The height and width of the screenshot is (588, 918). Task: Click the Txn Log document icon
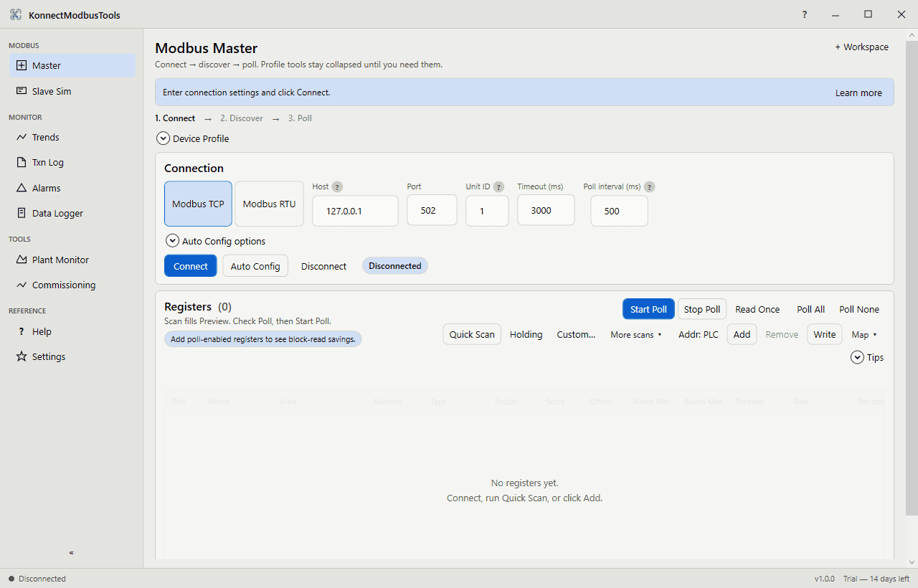(22, 162)
